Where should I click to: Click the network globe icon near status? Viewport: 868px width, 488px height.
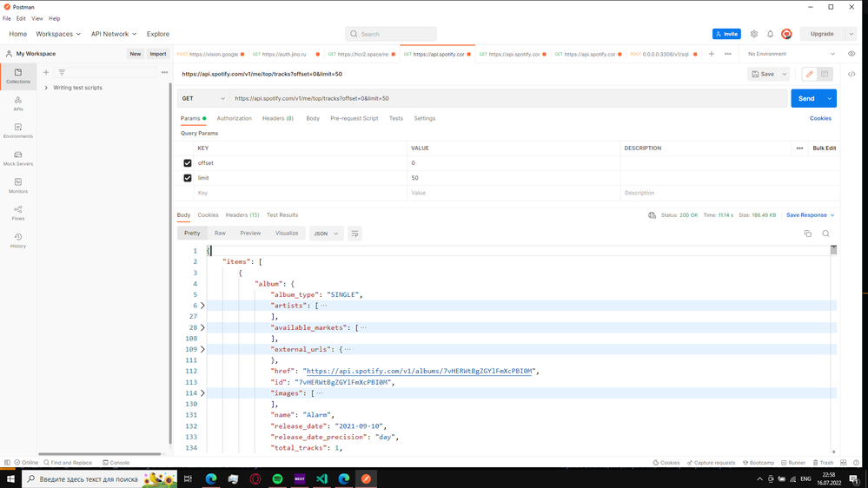[653, 215]
